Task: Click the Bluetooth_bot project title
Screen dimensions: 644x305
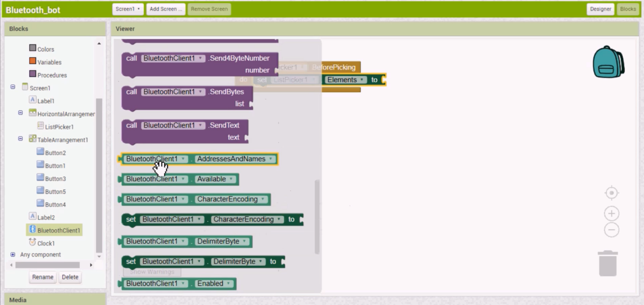Action: point(33,10)
